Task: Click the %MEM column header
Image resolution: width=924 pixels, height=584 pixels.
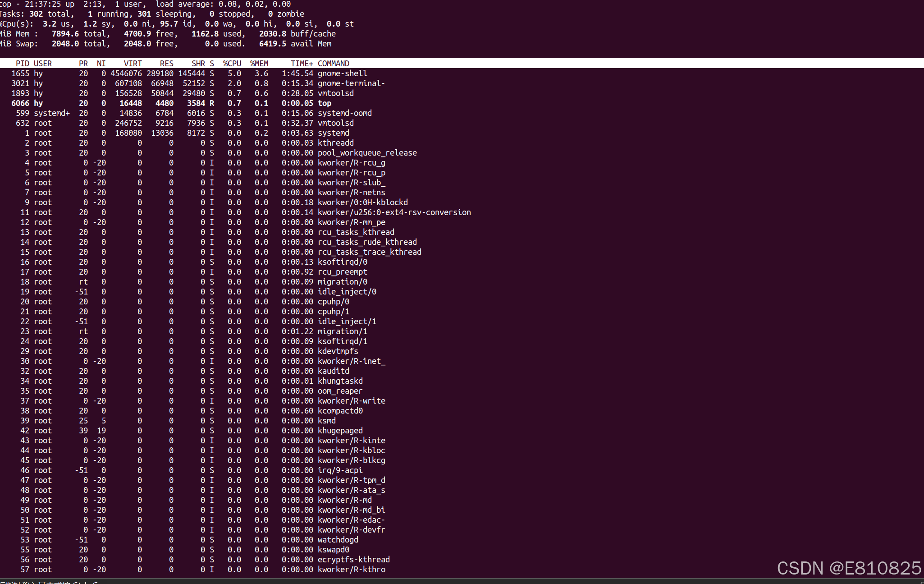Action: coord(259,64)
